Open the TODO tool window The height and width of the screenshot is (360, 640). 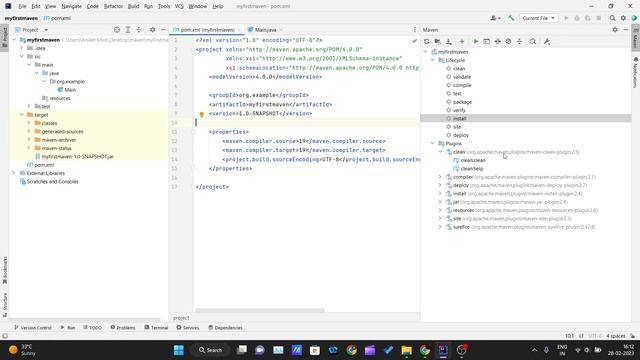point(92,327)
